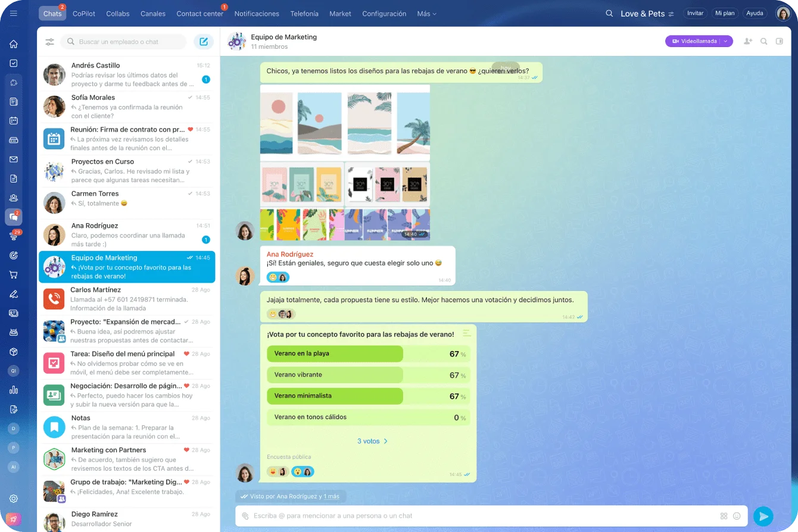Click the Invitar button

pyautogui.click(x=695, y=12)
